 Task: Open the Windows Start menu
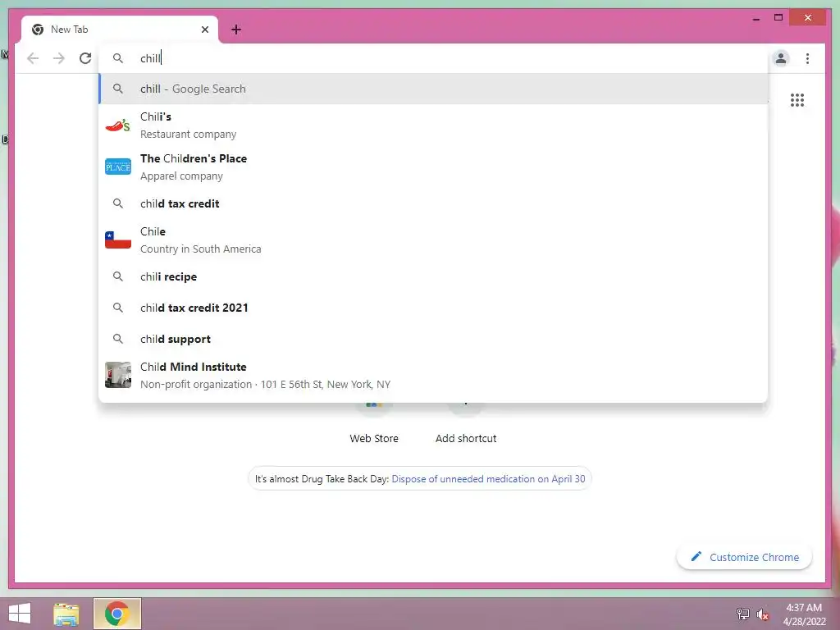click(x=20, y=614)
